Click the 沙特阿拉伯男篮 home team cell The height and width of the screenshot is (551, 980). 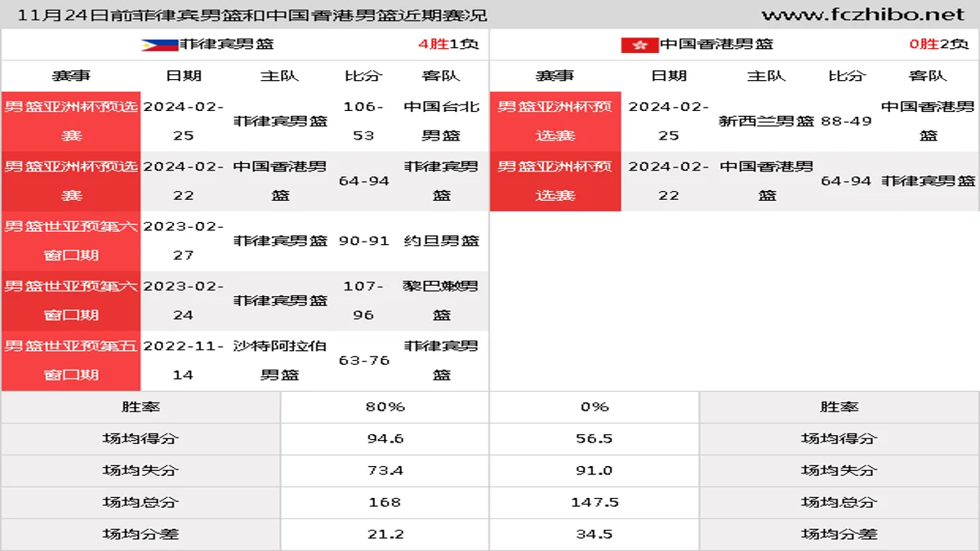point(280,360)
